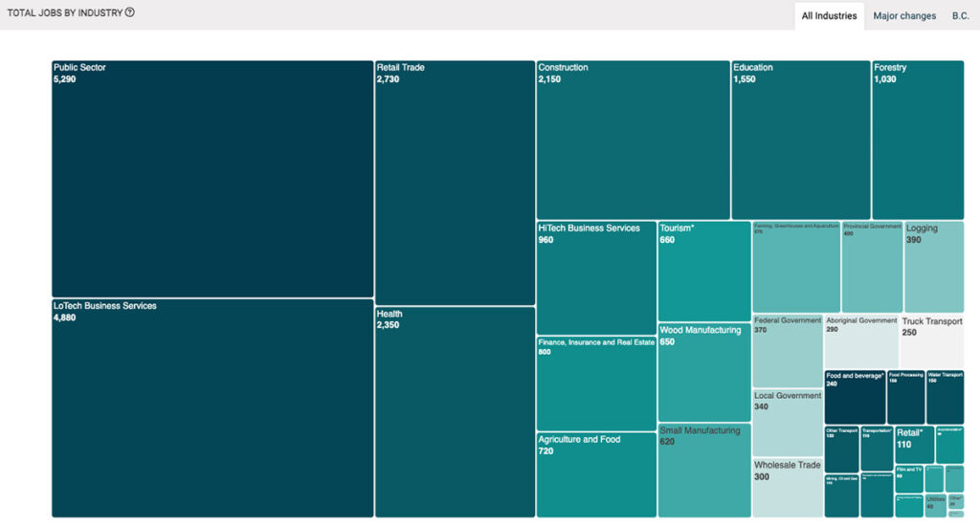This screenshot has height=526, width=980.
Task: Select the Construction 2,150 tile
Action: [634, 140]
